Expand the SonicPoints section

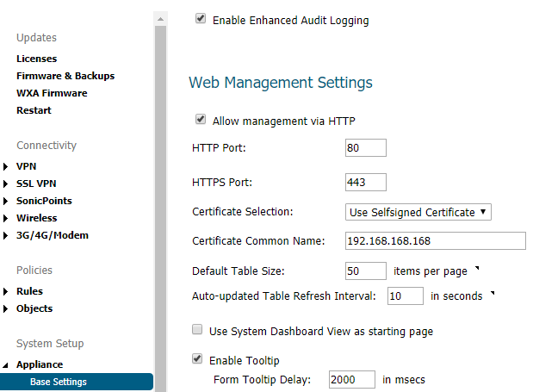(7, 201)
